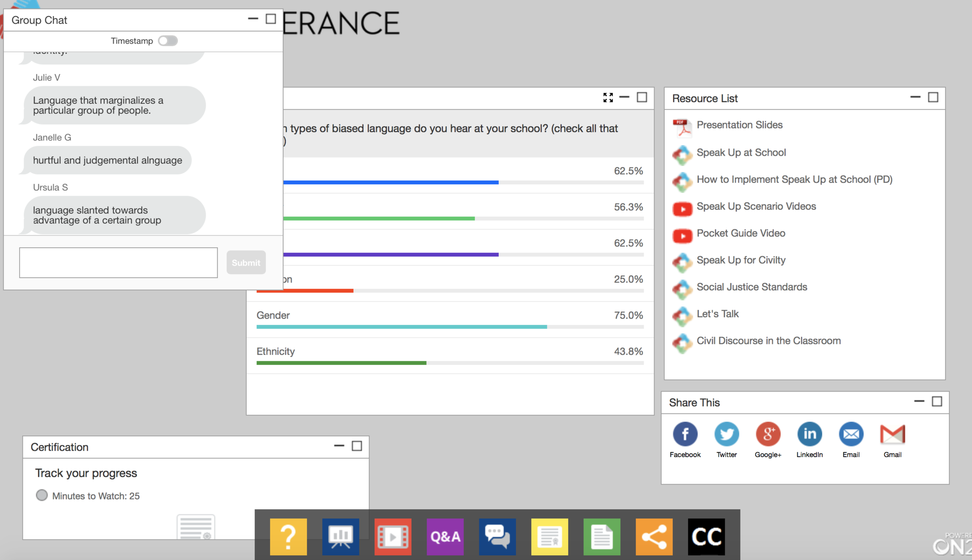Expand poll window to fullscreen
This screenshot has height=560, width=972.
coord(608,98)
